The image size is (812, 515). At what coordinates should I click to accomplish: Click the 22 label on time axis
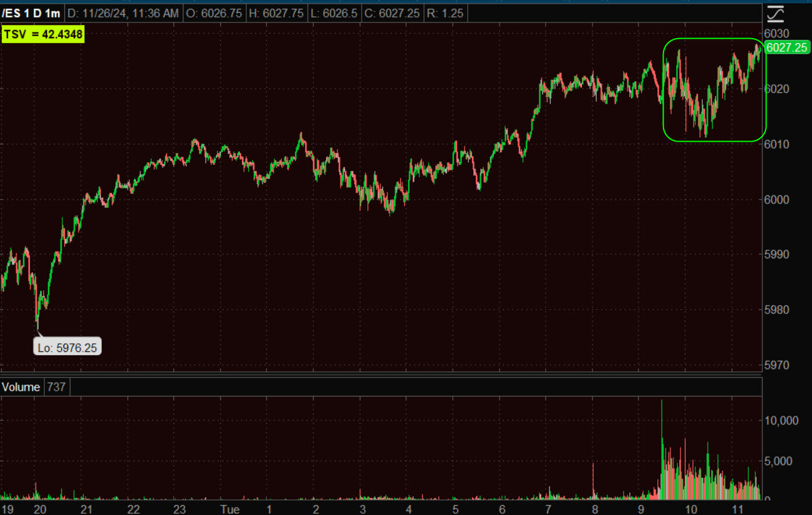133,509
